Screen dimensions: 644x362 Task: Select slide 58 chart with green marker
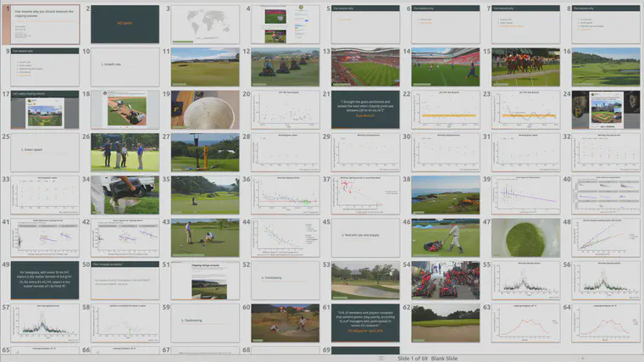point(125,323)
